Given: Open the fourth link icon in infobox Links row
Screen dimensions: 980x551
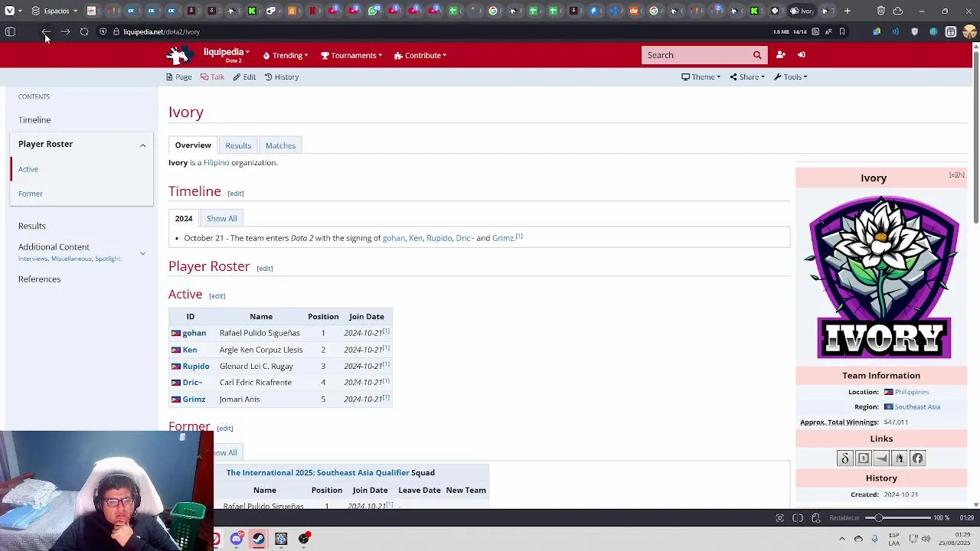Looking at the screenshot, I should (x=900, y=458).
